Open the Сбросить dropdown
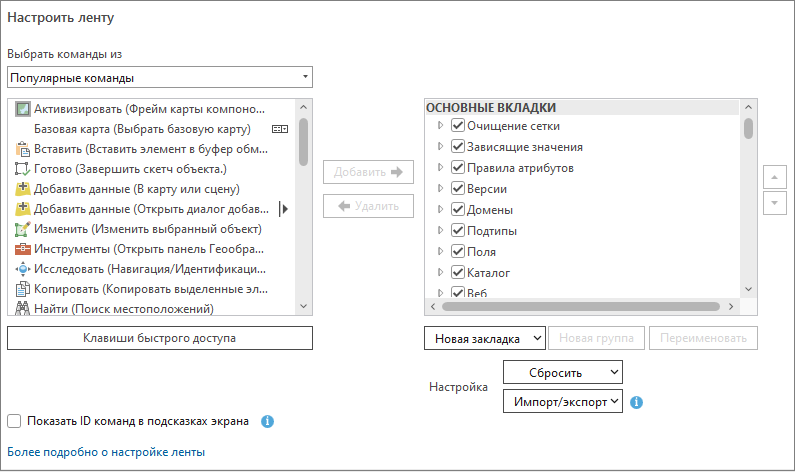 [x=562, y=372]
